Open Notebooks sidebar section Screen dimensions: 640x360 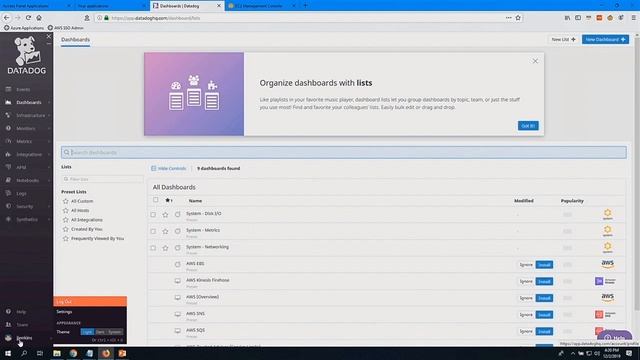(x=27, y=180)
